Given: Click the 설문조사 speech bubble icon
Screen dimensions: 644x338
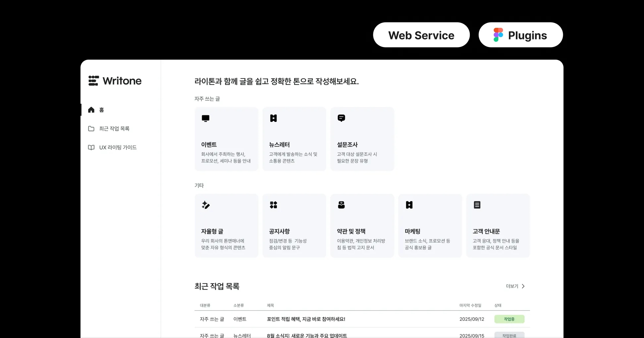Looking at the screenshot, I should tap(341, 118).
